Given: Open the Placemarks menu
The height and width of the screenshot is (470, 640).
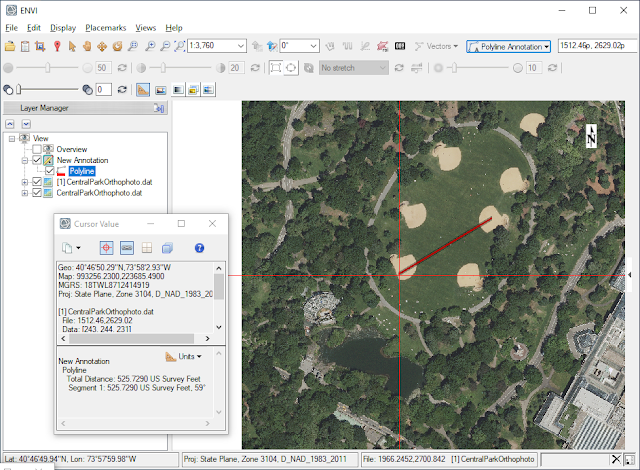Looking at the screenshot, I should tap(106, 28).
